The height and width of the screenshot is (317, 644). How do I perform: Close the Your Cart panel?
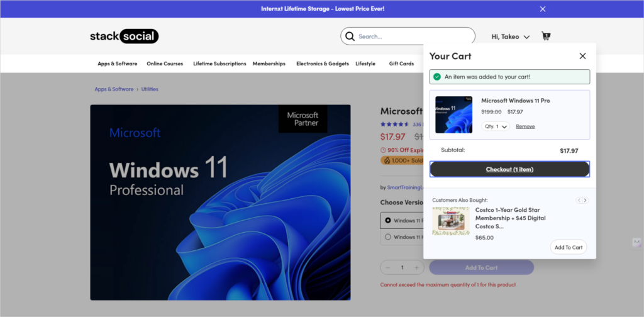click(582, 56)
